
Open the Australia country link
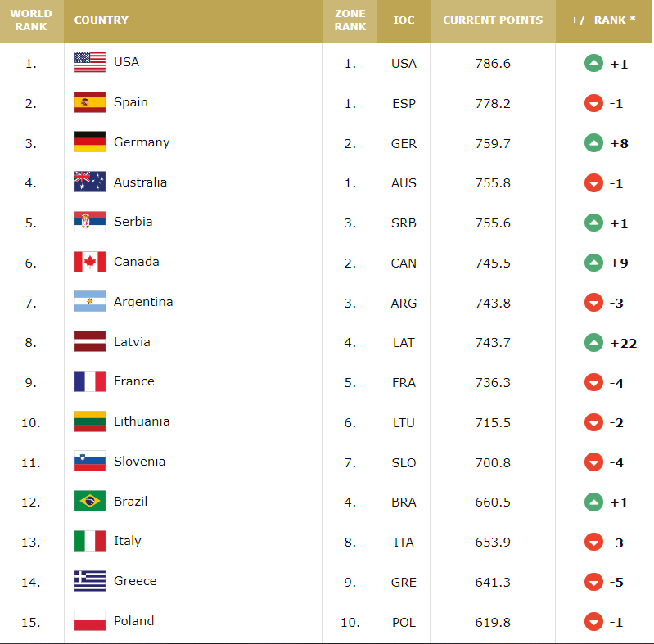coord(140,182)
